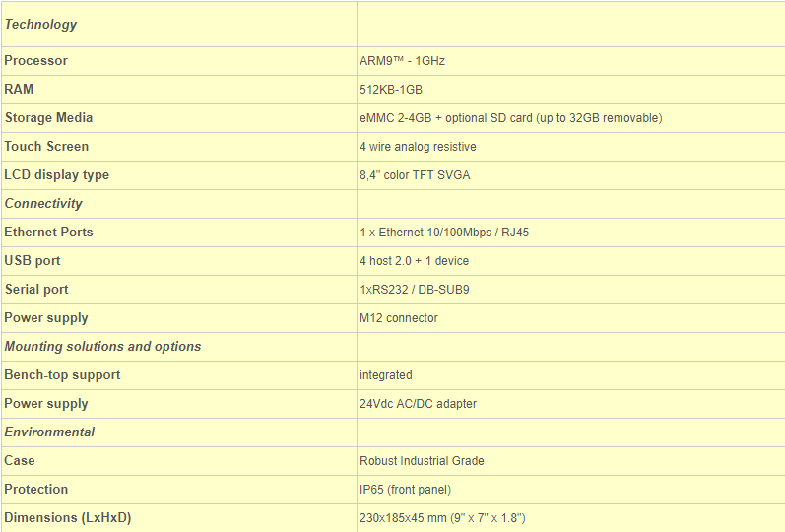Click the eMMC 2-4GB storage description
This screenshot has width=785, height=532.
510,118
